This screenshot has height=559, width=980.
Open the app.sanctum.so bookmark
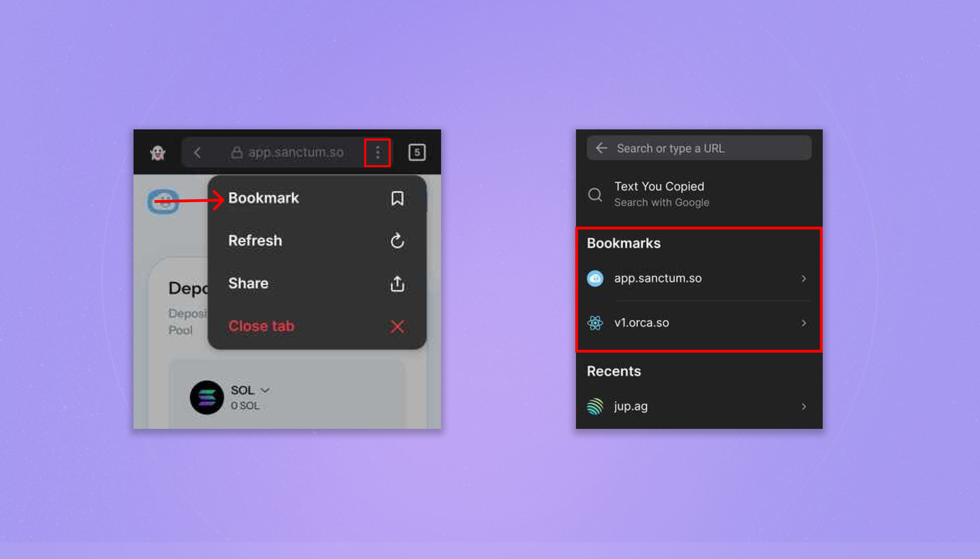pos(699,278)
